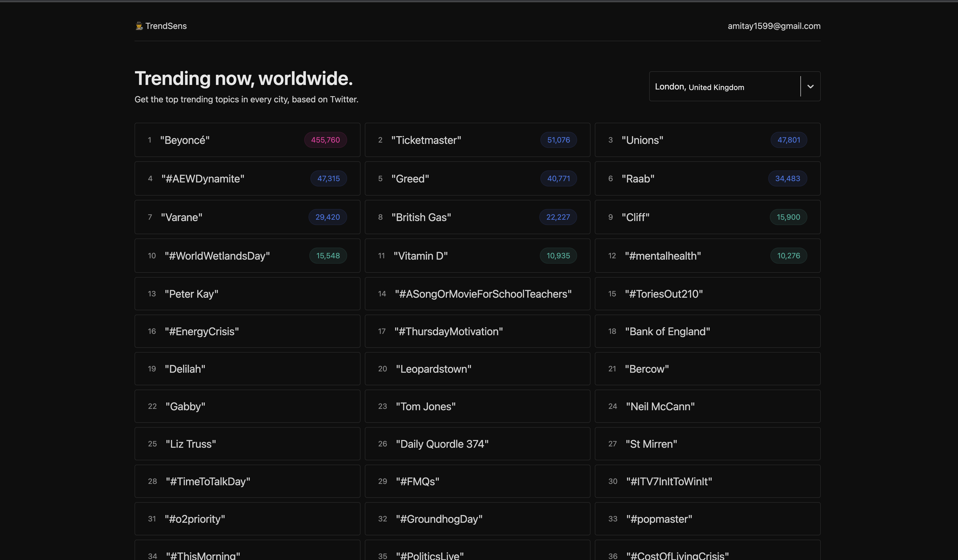This screenshot has height=560, width=958.
Task: Open the "Beyoncé" trend card
Action: [247, 140]
